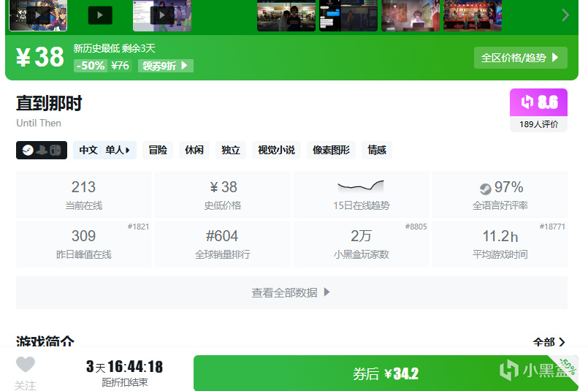Click the original price ¥76

[x=120, y=66]
